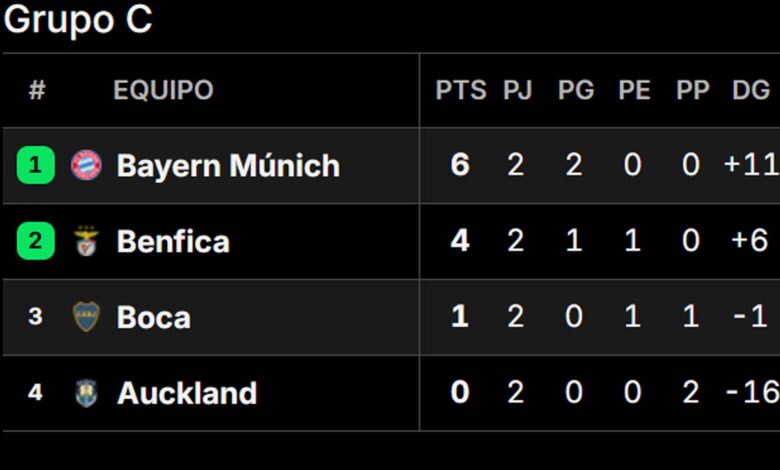Viewport: 780px width, 470px height.
Task: Select Auckland's -16 goal difference value
Action: coord(753,392)
